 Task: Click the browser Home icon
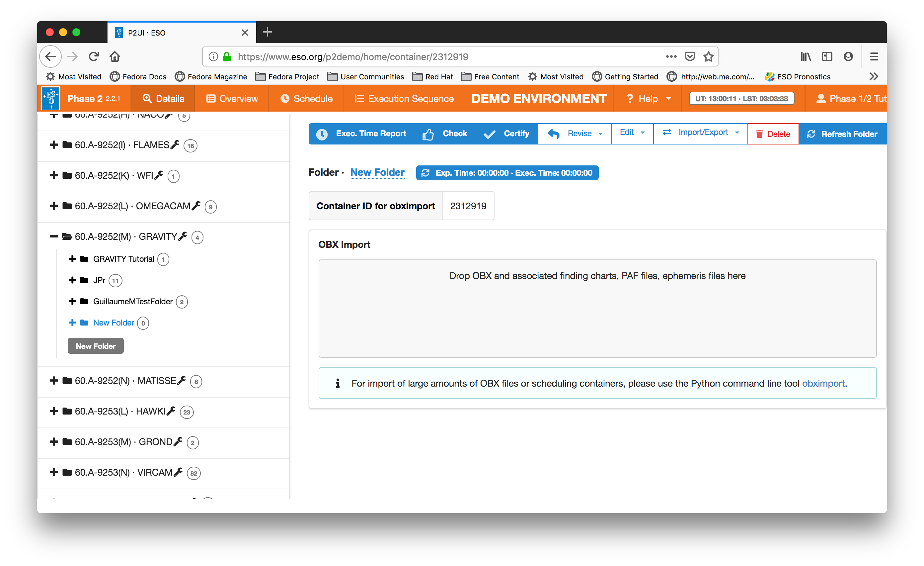tap(115, 57)
